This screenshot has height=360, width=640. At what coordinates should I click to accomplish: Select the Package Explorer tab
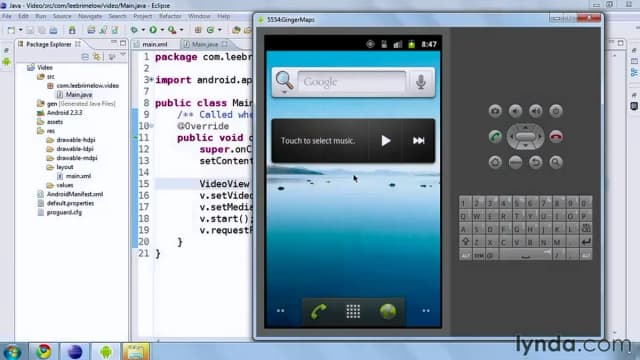[x=49, y=44]
